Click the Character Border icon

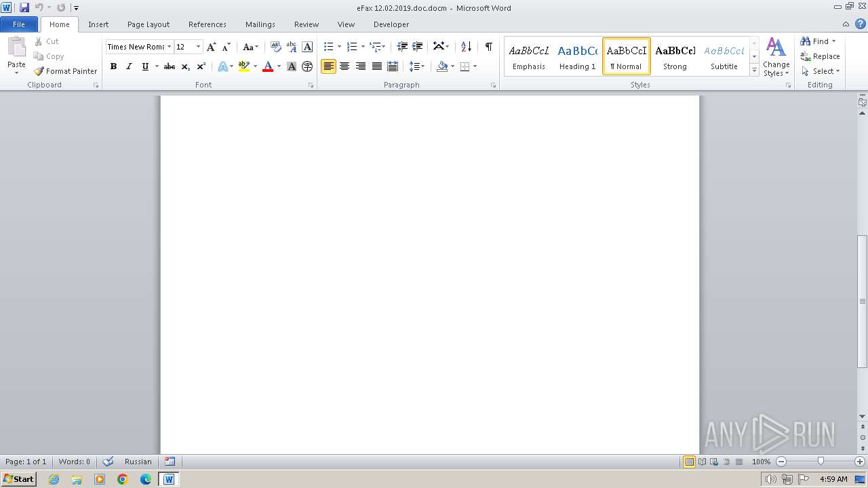[x=307, y=47]
